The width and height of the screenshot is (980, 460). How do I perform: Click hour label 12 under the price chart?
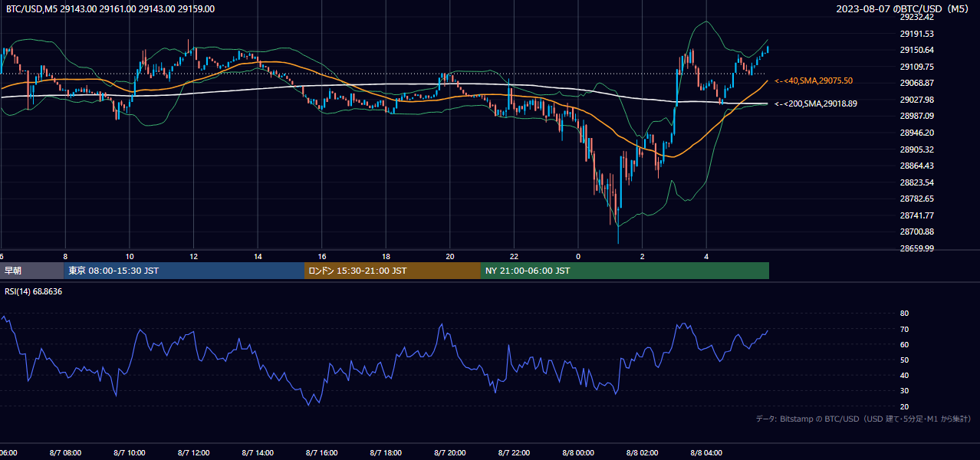[x=193, y=256]
